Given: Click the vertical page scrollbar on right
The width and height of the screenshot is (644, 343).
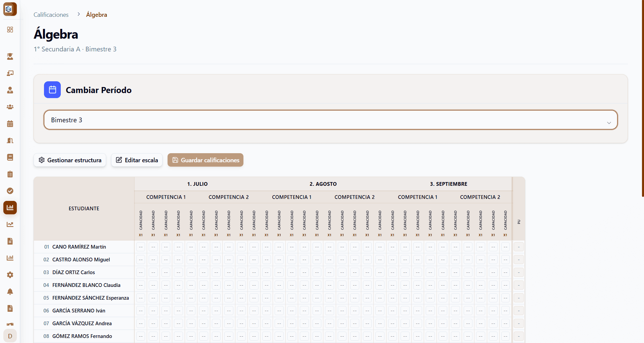Looking at the screenshot, I should point(643,101).
